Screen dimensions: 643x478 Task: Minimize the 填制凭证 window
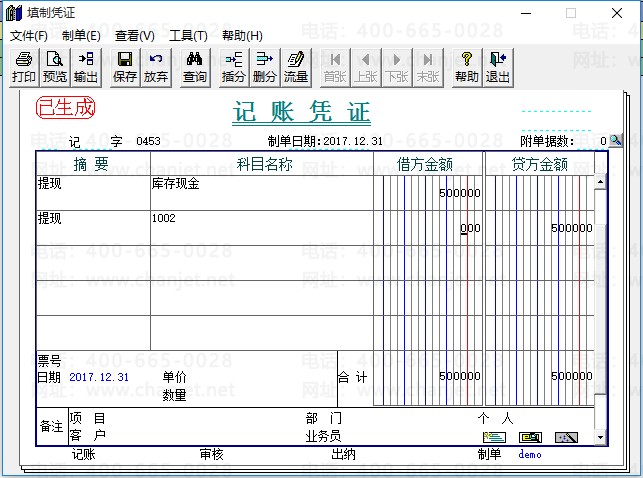[526, 13]
